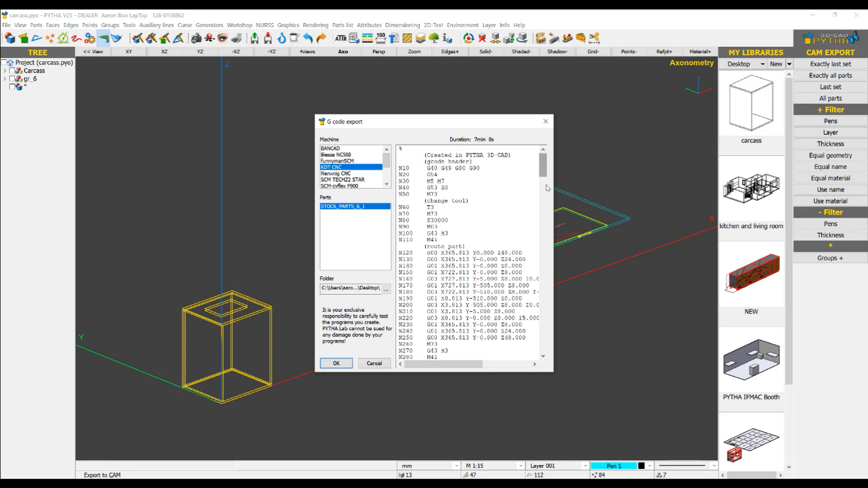Select the carcass library thumbnail
Image resolution: width=868 pixels, height=488 pixels.
pyautogui.click(x=751, y=104)
